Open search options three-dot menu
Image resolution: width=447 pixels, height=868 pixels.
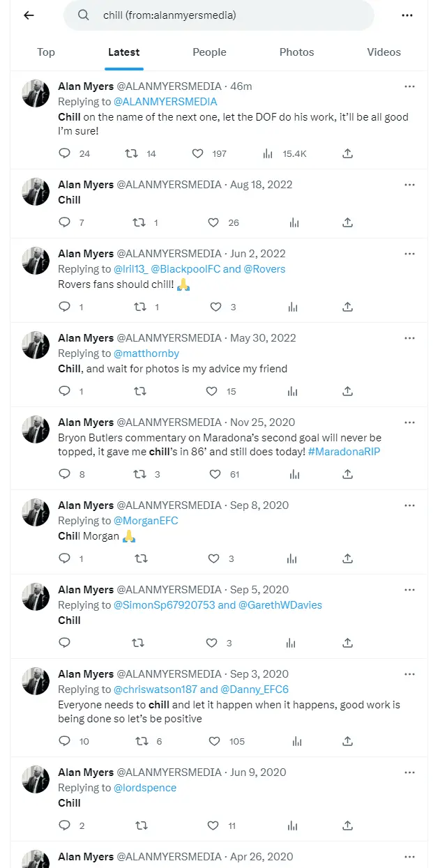407,15
